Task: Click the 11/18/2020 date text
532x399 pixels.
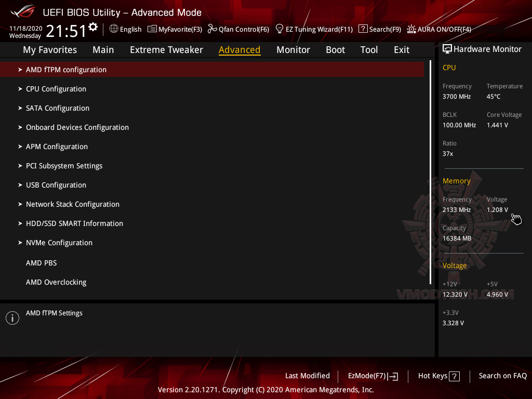Action: tap(26, 29)
